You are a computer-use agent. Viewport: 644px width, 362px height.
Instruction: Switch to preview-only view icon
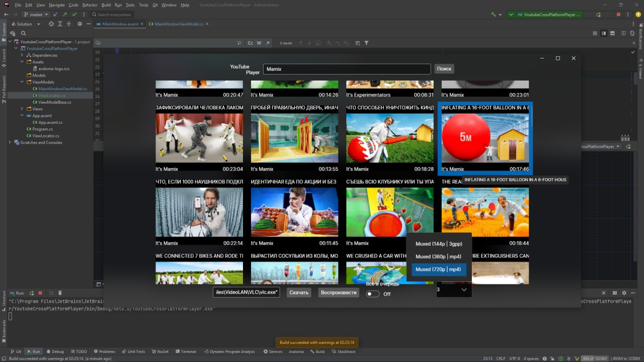(x=612, y=33)
